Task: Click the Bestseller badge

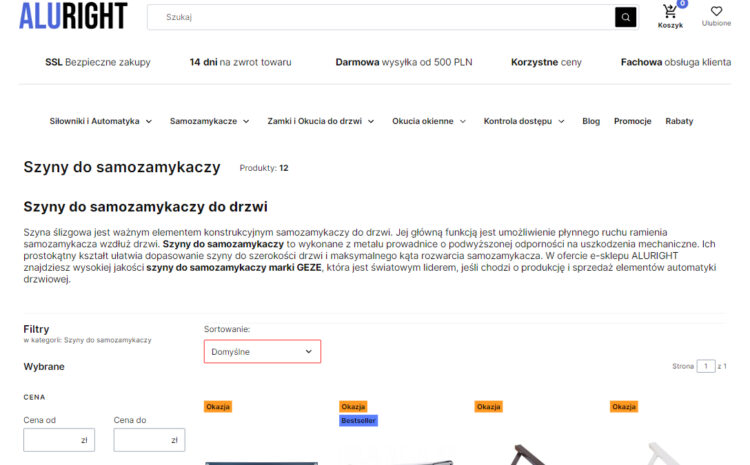Action: (358, 421)
